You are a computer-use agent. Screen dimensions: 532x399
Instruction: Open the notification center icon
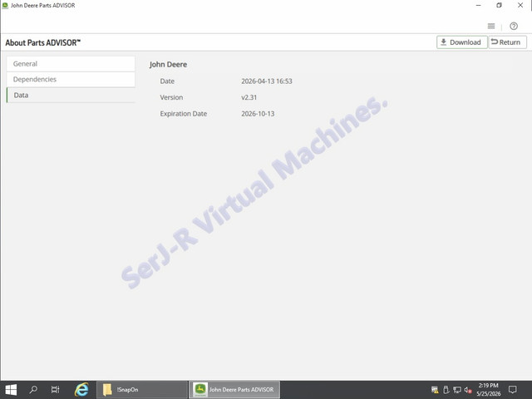(512, 390)
